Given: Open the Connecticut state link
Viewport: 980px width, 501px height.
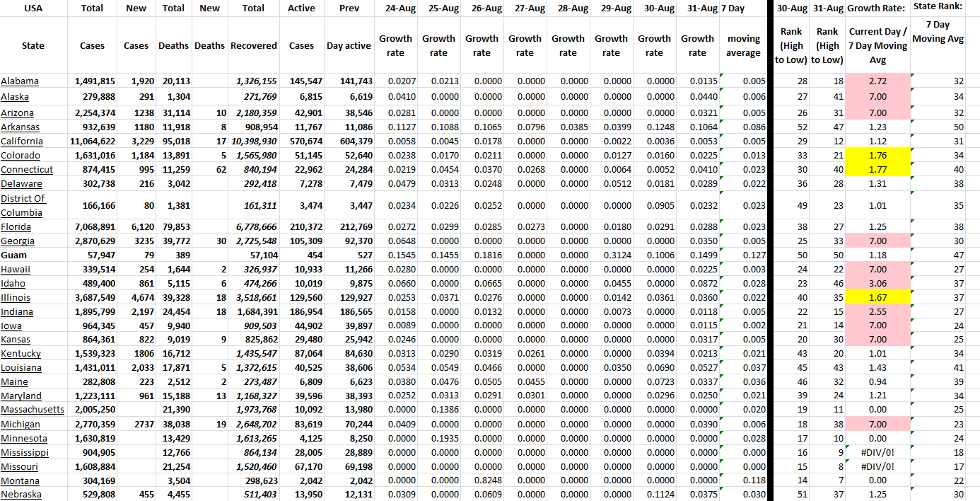Looking at the screenshot, I should pos(27,170).
